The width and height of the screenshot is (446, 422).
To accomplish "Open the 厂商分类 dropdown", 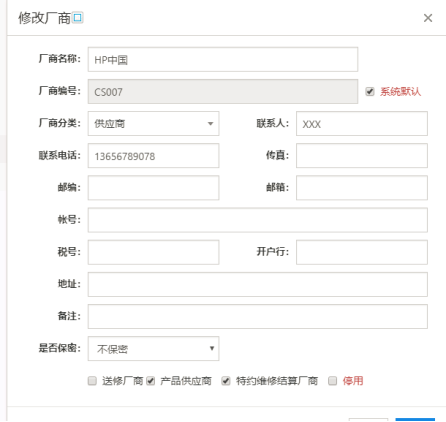I will 153,124.
